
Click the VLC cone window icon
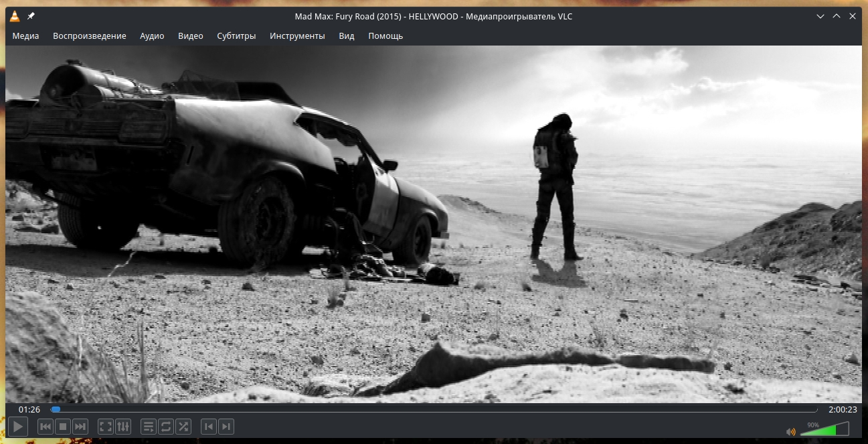click(x=15, y=16)
